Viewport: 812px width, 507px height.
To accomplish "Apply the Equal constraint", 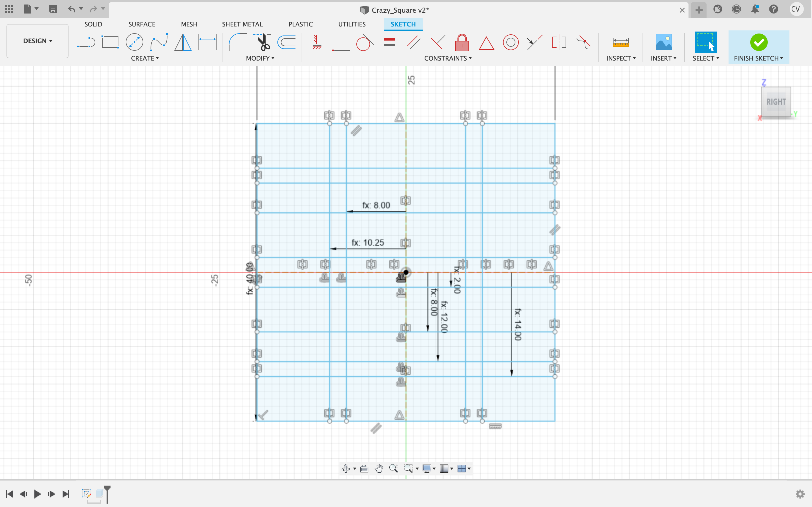I will (x=389, y=42).
